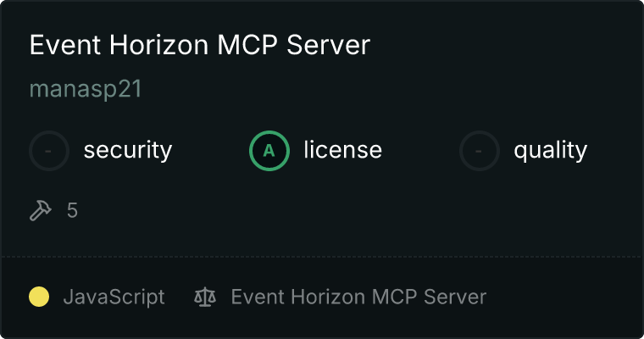Screen dimensions: 644x339
Task: Select the word Horizon in card title
Action: click(x=159, y=45)
